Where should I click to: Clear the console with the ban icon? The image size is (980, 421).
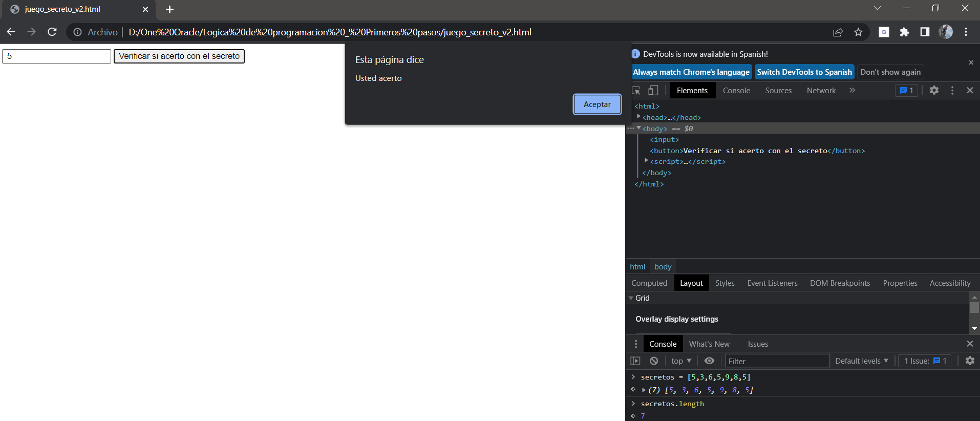tap(654, 361)
